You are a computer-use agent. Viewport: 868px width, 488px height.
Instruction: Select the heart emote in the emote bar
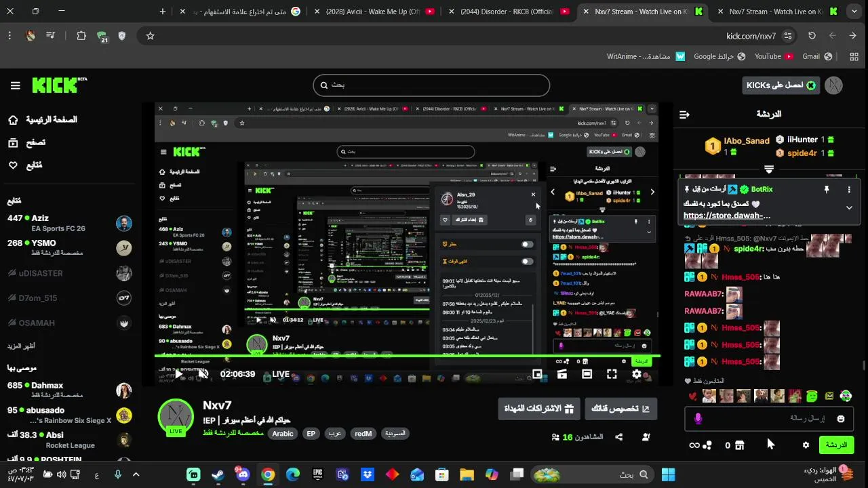pos(692,396)
